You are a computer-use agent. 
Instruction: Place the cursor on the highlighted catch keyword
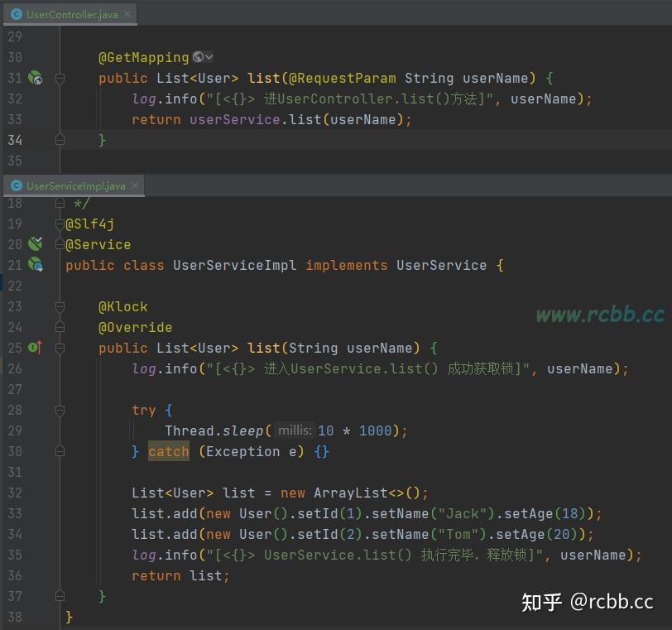tap(168, 451)
